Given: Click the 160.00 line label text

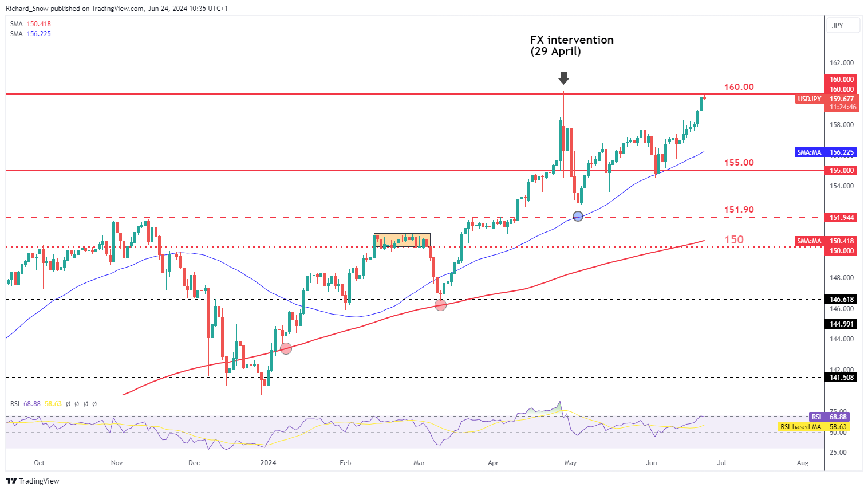Looking at the screenshot, I should pyautogui.click(x=739, y=87).
